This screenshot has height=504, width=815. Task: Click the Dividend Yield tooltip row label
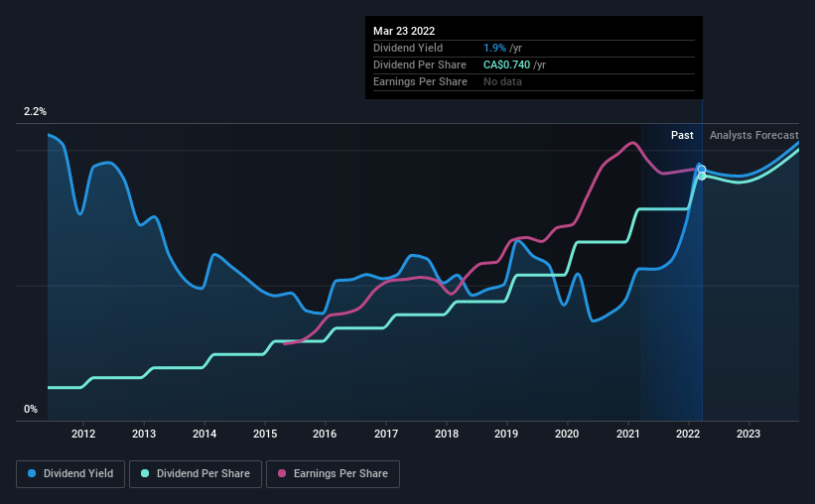pos(408,48)
